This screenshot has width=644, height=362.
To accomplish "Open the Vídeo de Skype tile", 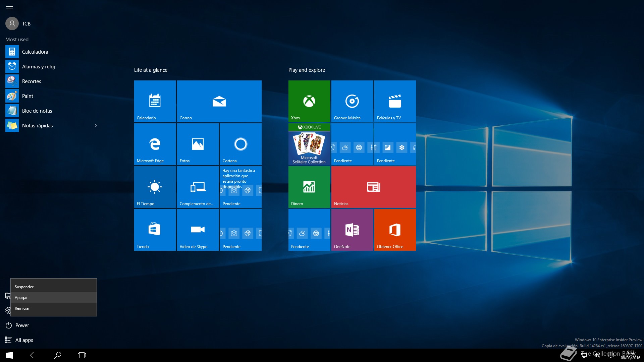I will 198,230.
